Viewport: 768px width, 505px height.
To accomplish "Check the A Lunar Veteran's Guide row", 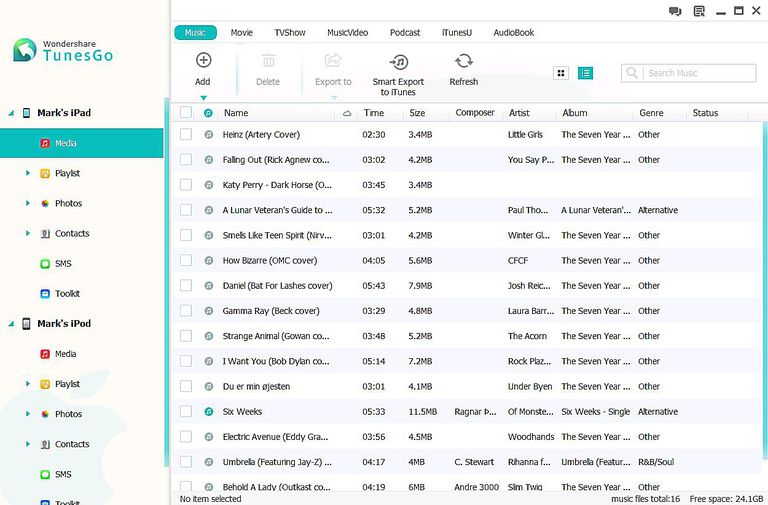I will [x=186, y=210].
